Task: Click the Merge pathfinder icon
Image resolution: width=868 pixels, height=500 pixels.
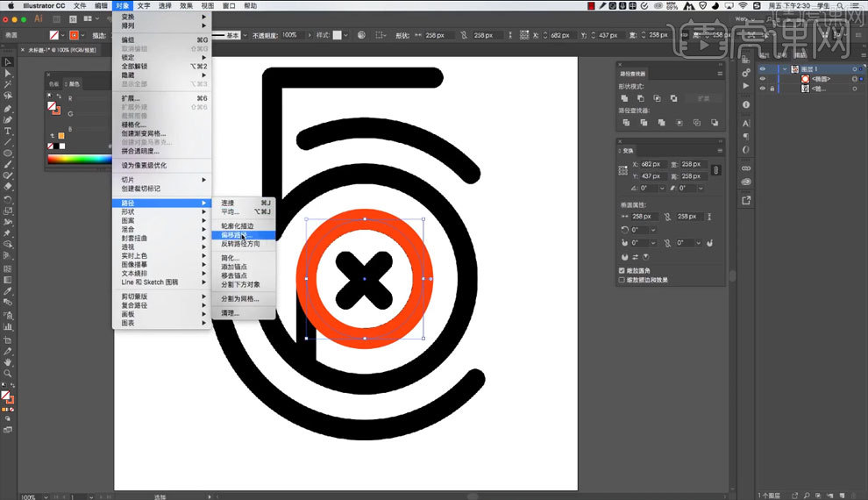Action: pyautogui.click(x=661, y=123)
